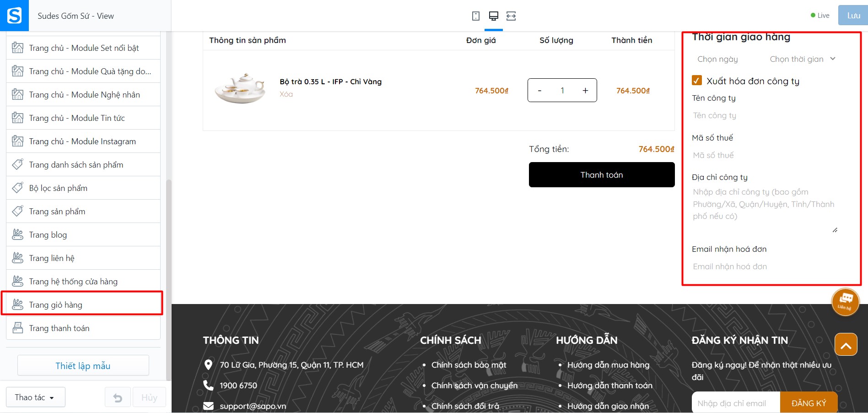Expand the Thao tác dropdown

tap(36, 397)
